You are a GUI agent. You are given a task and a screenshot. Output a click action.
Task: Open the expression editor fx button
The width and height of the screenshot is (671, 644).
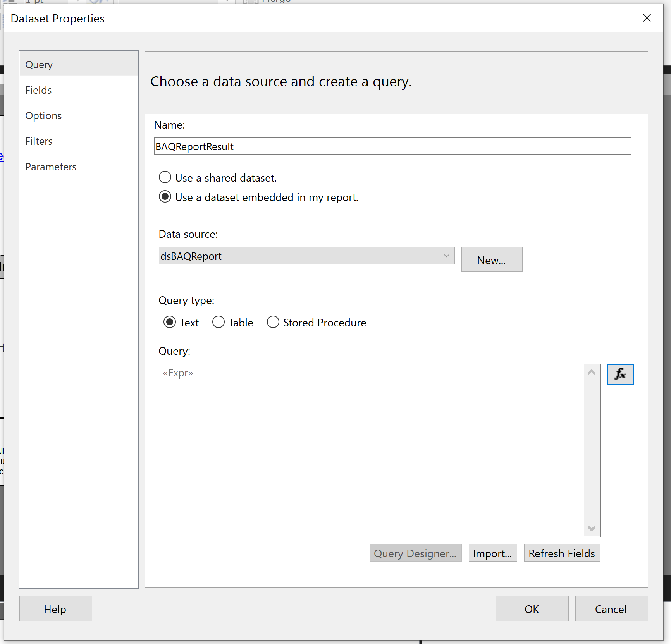coord(620,374)
